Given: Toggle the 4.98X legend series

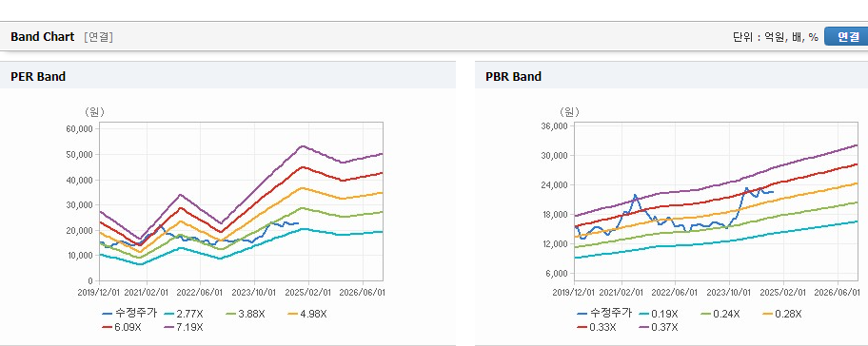Looking at the screenshot, I should click(x=307, y=314).
